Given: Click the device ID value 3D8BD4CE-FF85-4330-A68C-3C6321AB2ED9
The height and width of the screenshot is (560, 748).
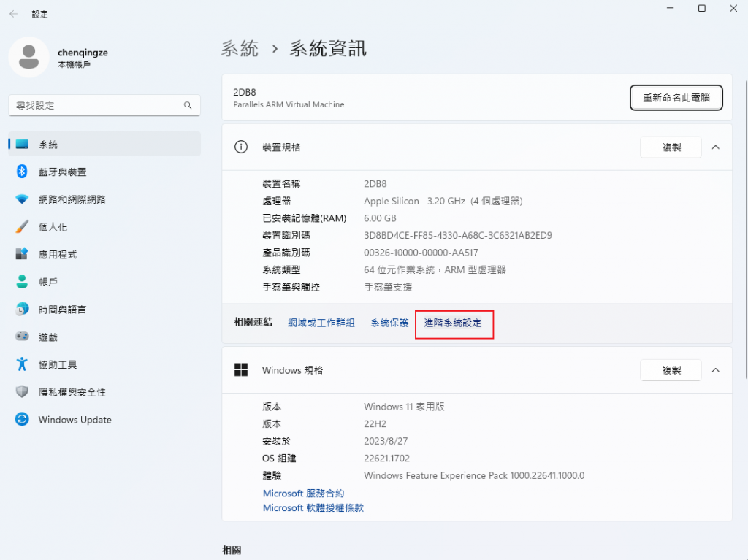Looking at the screenshot, I should [x=458, y=235].
